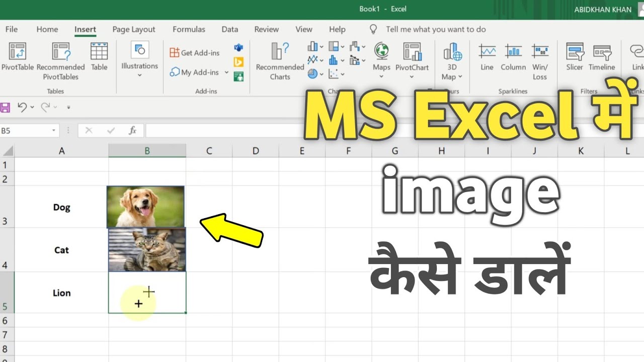
Task: Switch to the Data tab
Action: [230, 29]
